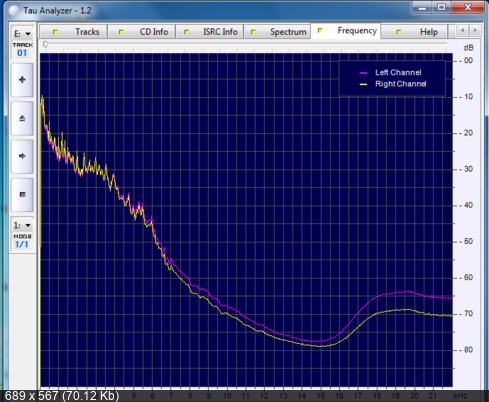Switch to the Spectrum tab
This screenshot has width=489, height=402.
(x=277, y=32)
